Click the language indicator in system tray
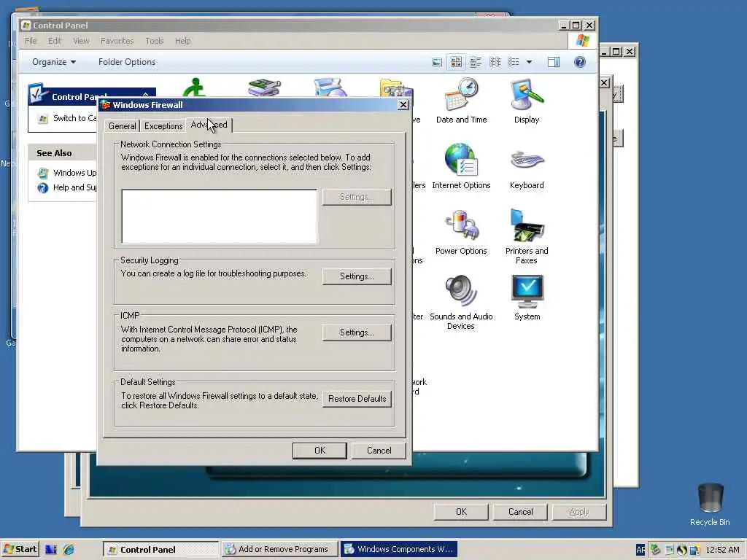The height and width of the screenshot is (560, 747). coord(640,550)
